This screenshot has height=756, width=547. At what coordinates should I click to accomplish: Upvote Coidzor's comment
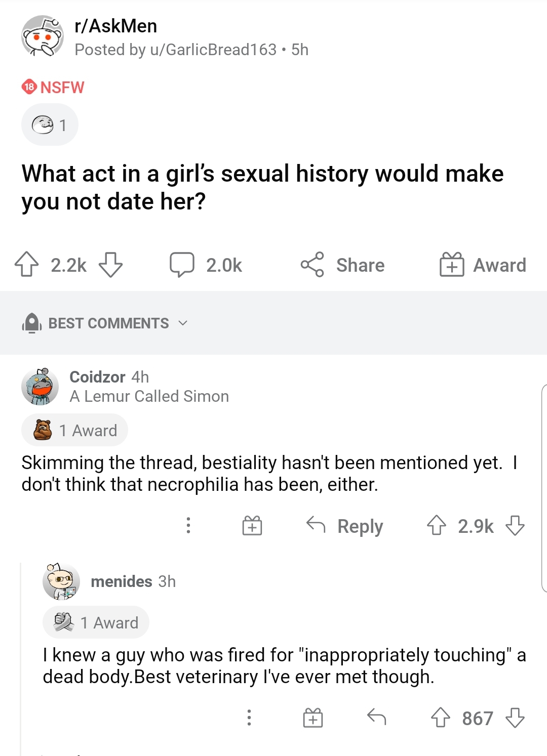438,526
